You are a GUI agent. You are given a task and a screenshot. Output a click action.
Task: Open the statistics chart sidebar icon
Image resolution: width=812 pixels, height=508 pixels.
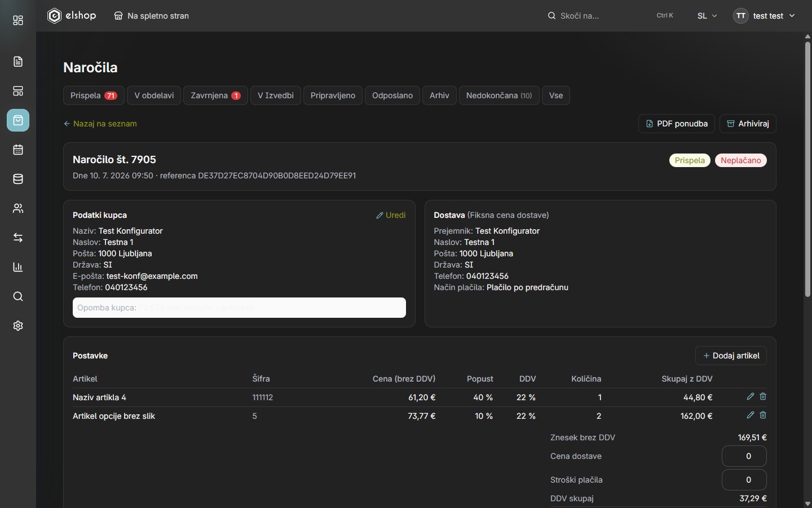point(18,267)
